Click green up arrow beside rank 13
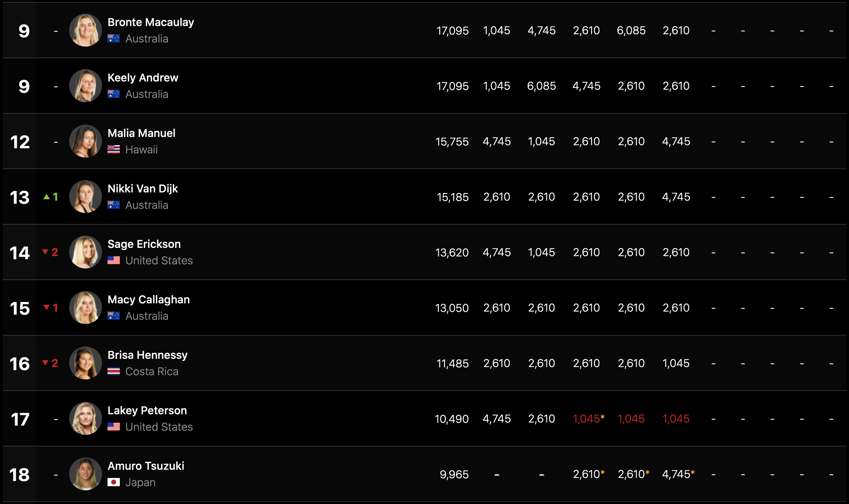 47,197
